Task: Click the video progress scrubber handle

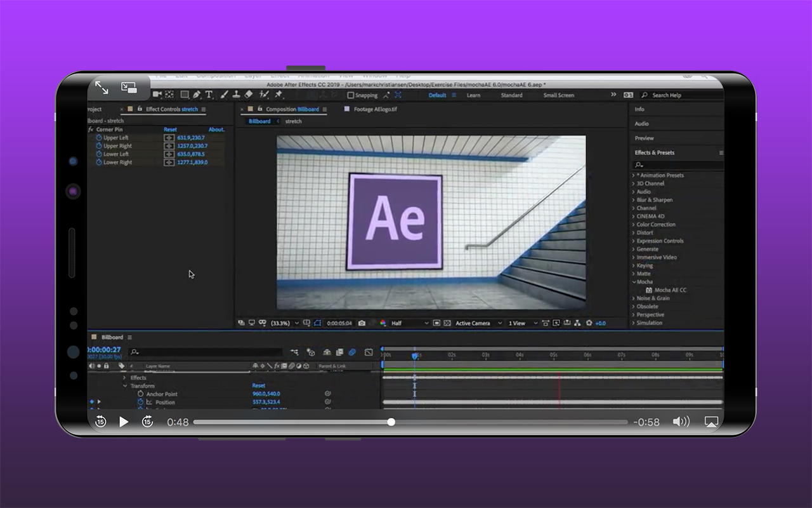Action: tap(391, 422)
